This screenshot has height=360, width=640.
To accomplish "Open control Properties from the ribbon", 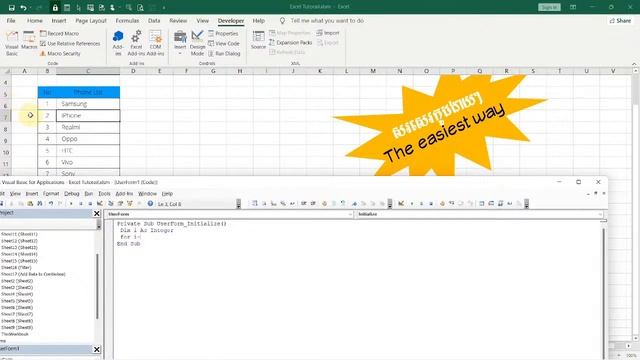I will pos(223,33).
